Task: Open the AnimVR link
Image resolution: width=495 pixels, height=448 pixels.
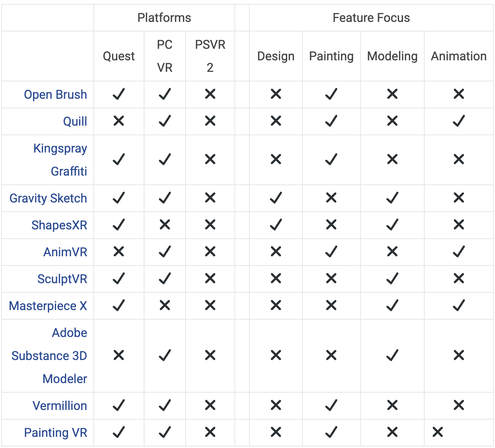Action: [x=65, y=252]
